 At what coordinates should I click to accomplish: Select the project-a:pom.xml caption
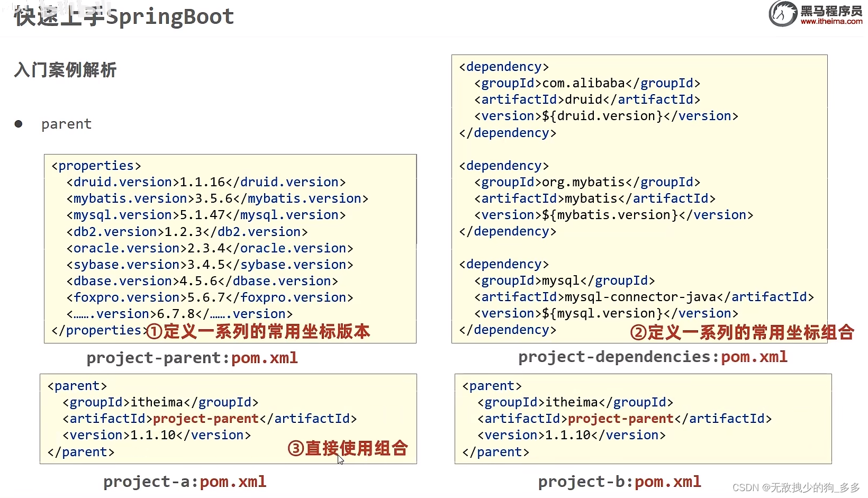click(x=184, y=482)
